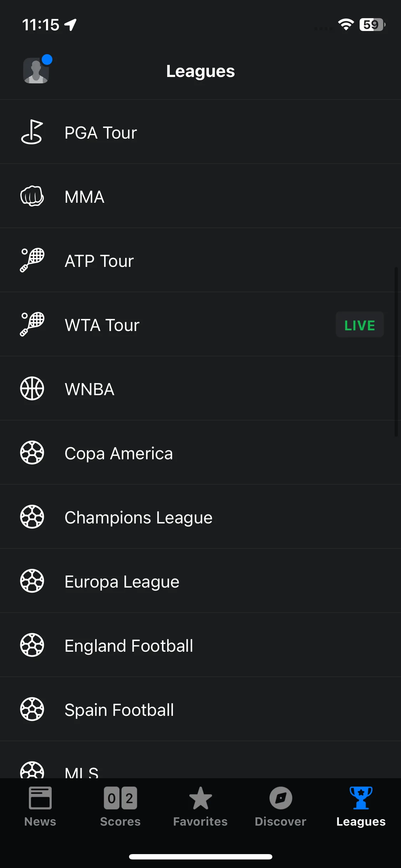Viewport: 401px width, 868px height.
Task: Switch to the Scores tab
Action: tap(120, 807)
